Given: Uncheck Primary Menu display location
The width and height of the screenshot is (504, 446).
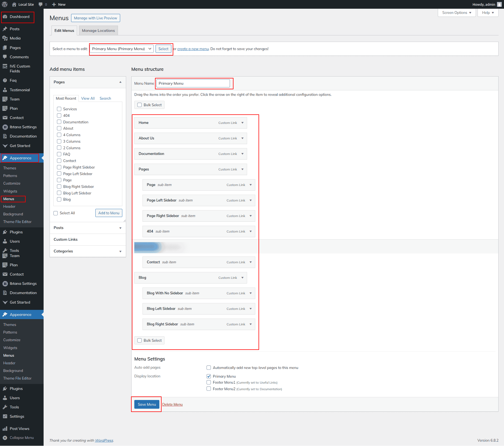Looking at the screenshot, I should coord(209,376).
